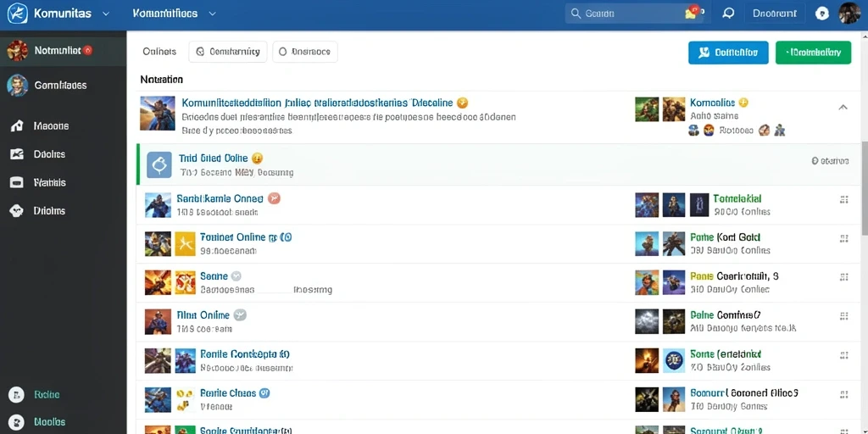Go to the home icon sidebar item
The height and width of the screenshot is (434, 868).
point(17,125)
